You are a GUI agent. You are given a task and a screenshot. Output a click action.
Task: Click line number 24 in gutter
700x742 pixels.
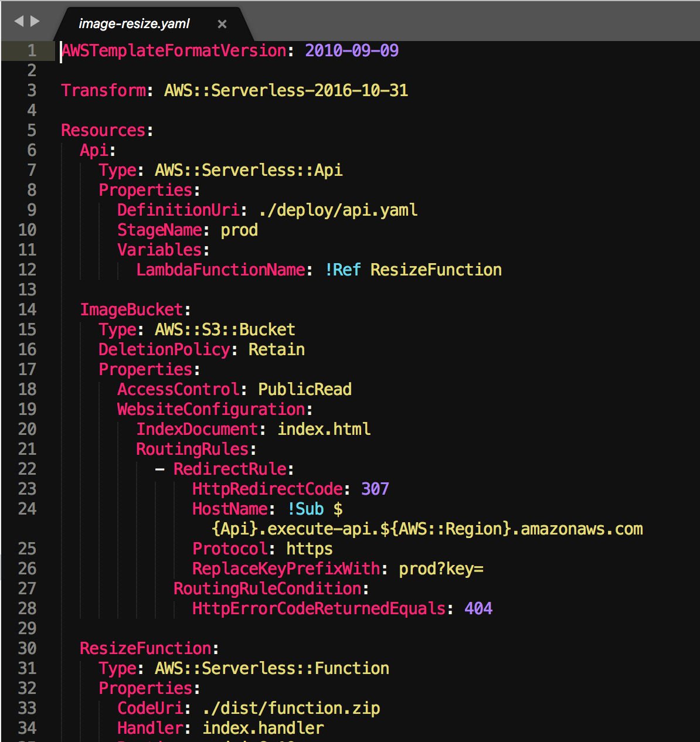pyautogui.click(x=28, y=509)
